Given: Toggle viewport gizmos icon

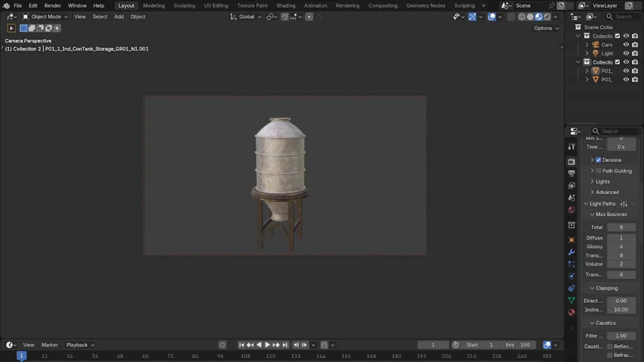Looking at the screenshot, I should [x=472, y=17].
